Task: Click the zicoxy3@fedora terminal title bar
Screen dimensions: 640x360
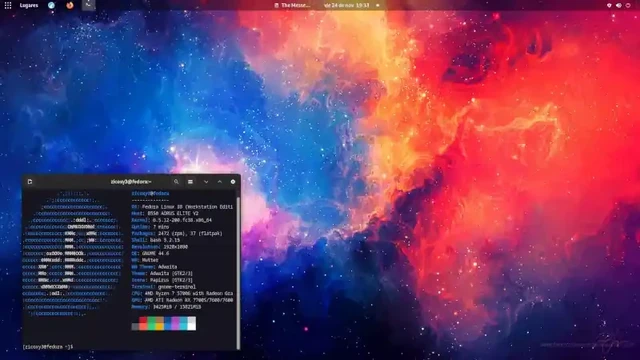Action: pyautogui.click(x=131, y=182)
